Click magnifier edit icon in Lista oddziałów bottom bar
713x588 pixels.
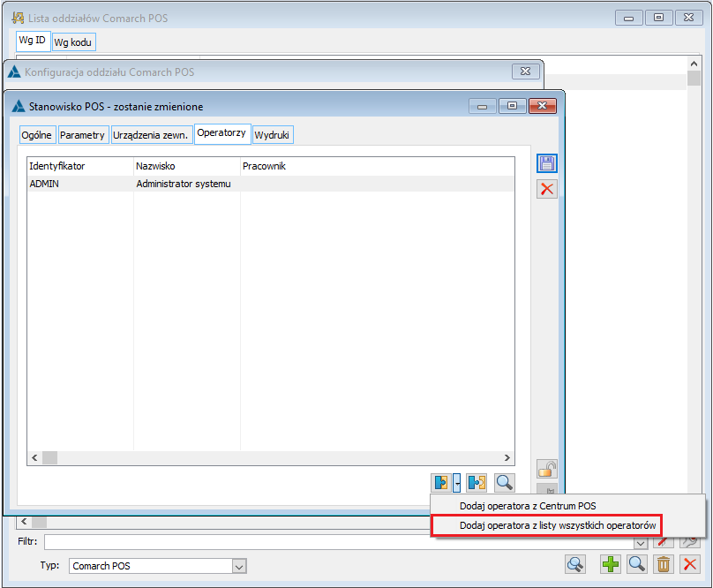636,564
